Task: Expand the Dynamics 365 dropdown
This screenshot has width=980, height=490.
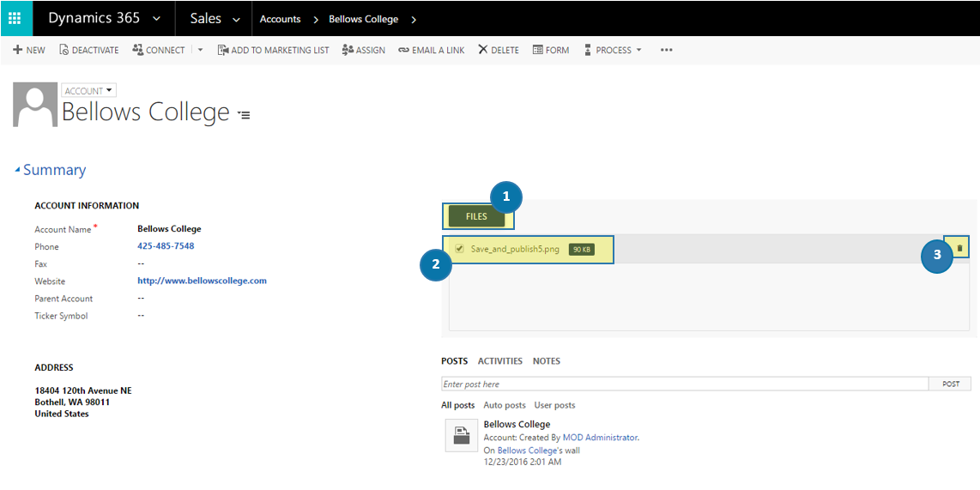Action: pos(155,19)
